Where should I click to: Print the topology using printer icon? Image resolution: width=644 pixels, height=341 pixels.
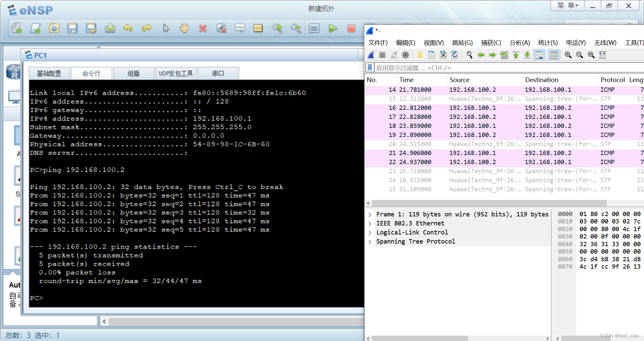point(110,28)
